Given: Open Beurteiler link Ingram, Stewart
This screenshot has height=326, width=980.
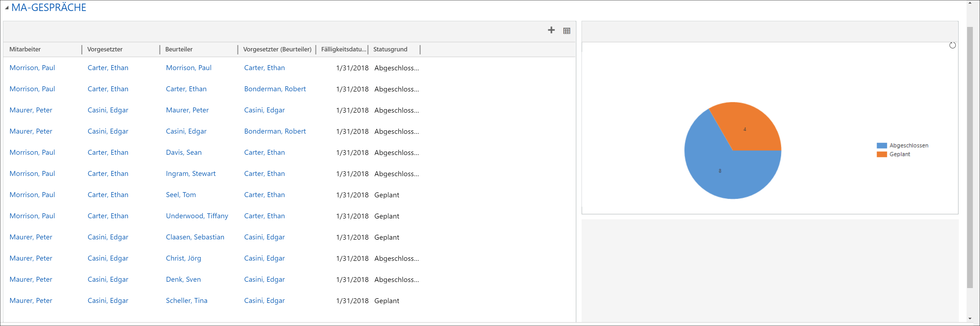Looking at the screenshot, I should [191, 174].
